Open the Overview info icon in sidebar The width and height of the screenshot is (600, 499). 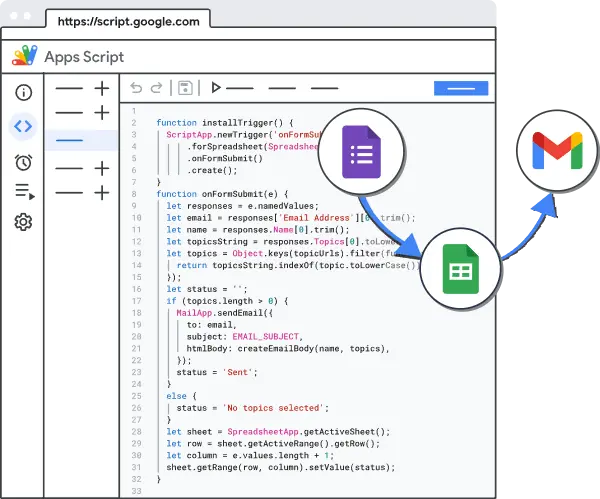click(23, 93)
